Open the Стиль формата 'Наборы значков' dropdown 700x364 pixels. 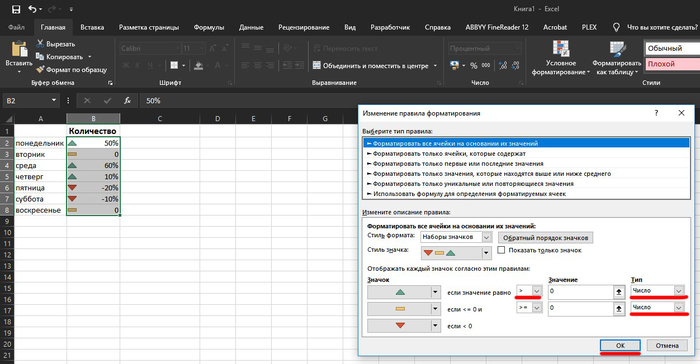point(487,237)
